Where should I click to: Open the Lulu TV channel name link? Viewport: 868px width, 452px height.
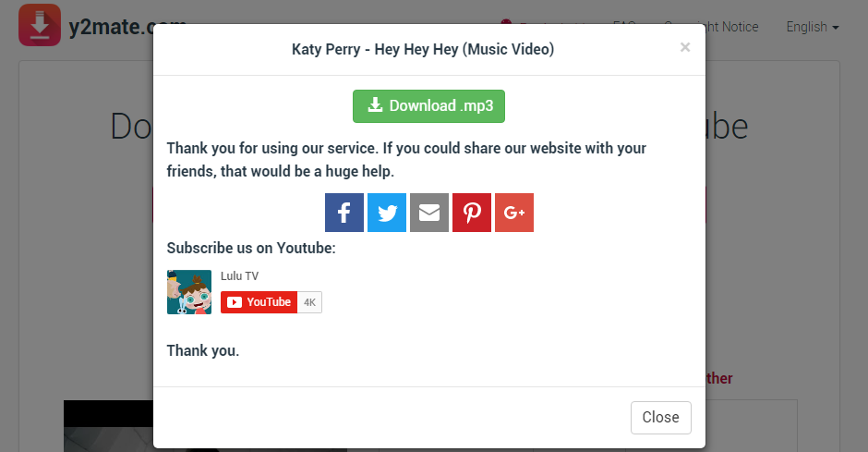point(239,275)
